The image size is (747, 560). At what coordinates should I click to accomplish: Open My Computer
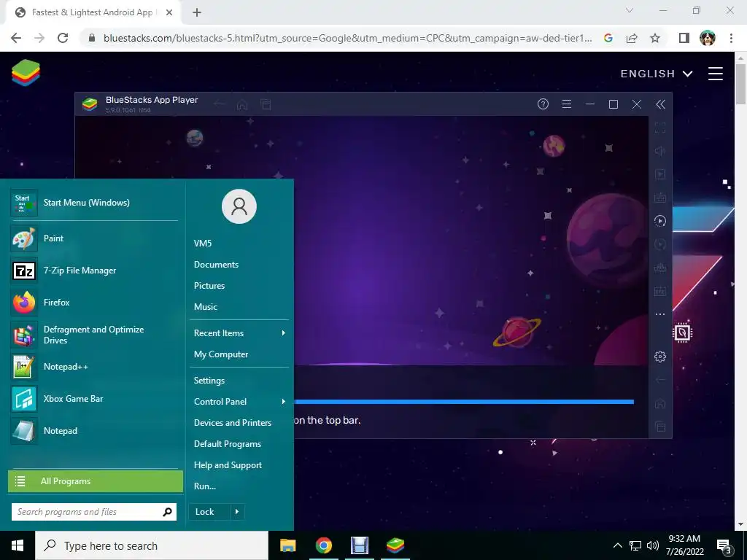(x=221, y=354)
